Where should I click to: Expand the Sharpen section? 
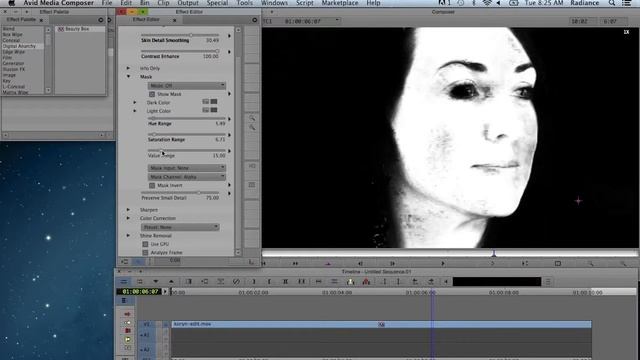click(128, 209)
